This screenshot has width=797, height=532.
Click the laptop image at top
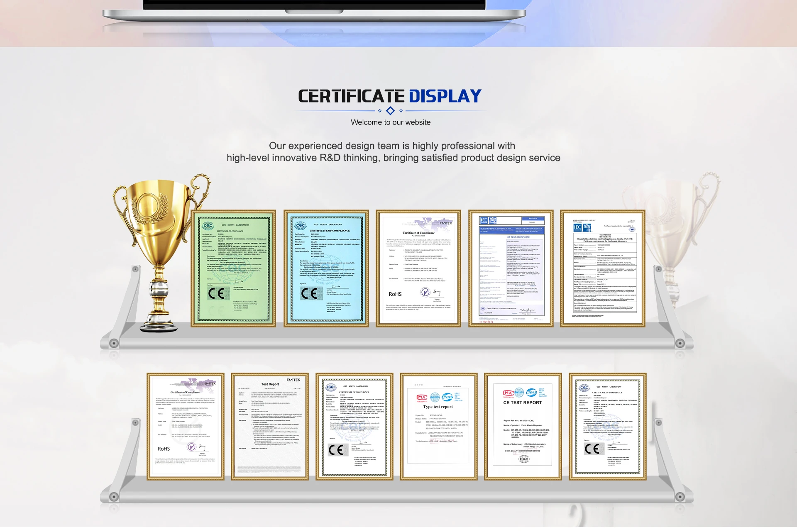pos(314,12)
